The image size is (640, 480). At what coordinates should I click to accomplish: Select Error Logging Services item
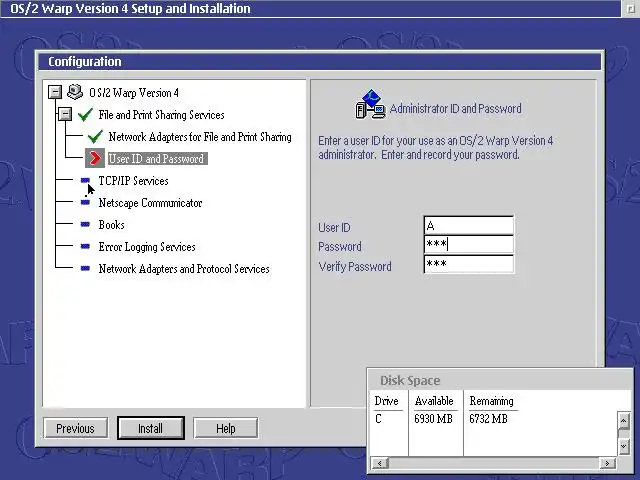pos(147,247)
